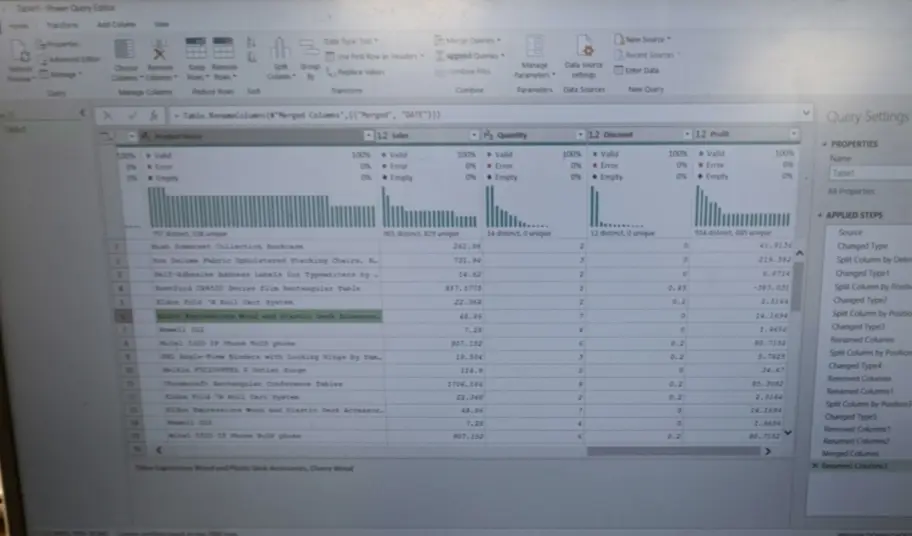912x536 pixels.
Task: Click the Quantity column data type icon
Action: click(489, 135)
